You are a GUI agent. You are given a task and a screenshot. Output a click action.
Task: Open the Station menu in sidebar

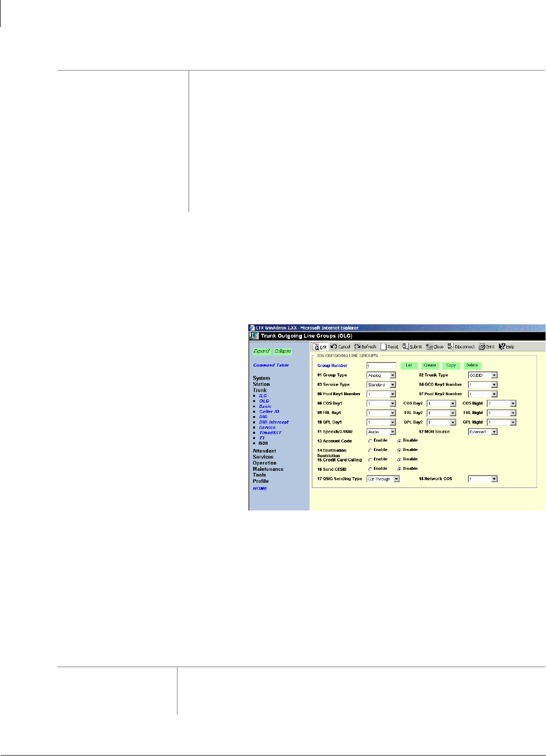[261, 384]
